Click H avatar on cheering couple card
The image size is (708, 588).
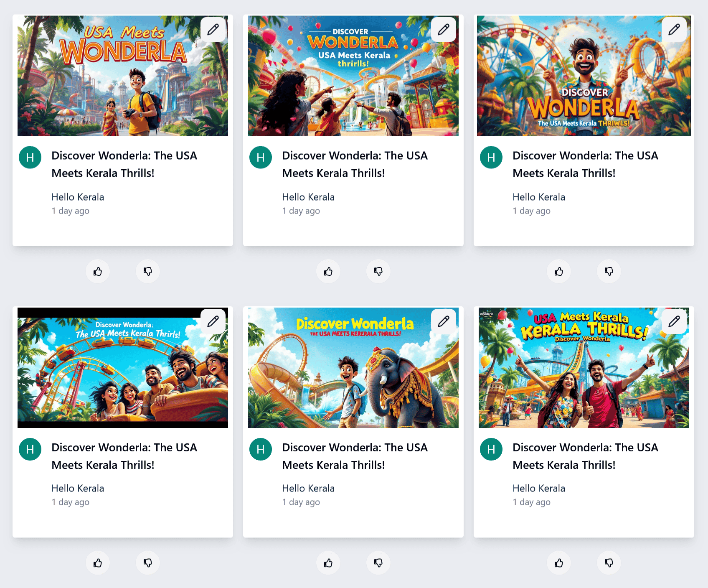tap(491, 449)
